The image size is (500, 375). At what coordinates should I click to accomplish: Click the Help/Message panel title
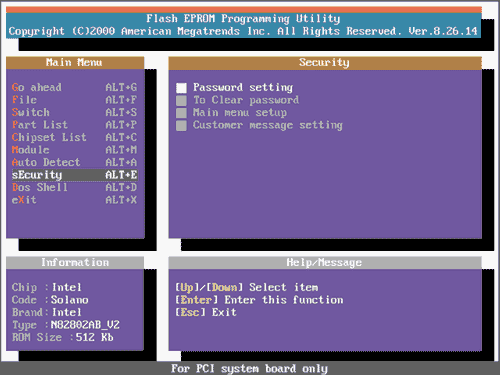coord(324,263)
